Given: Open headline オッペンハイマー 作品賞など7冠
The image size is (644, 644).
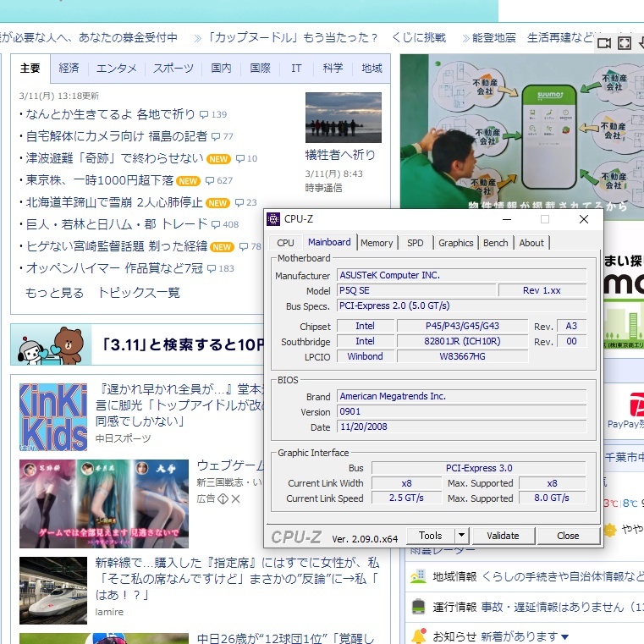Looking at the screenshot, I should (x=114, y=268).
